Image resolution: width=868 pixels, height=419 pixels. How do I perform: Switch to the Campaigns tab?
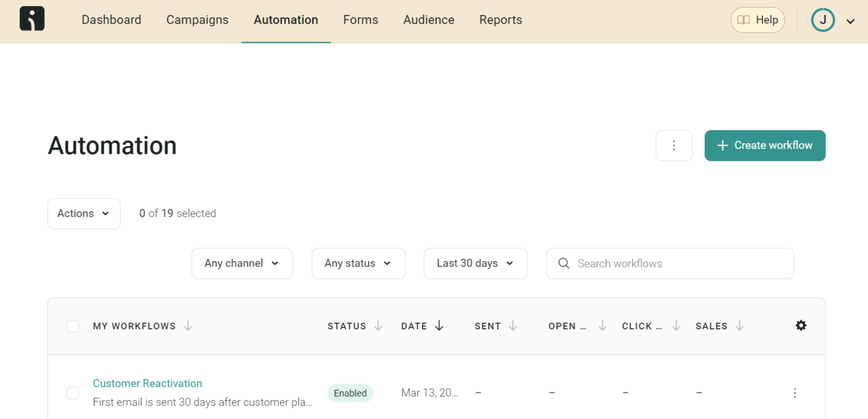click(197, 20)
